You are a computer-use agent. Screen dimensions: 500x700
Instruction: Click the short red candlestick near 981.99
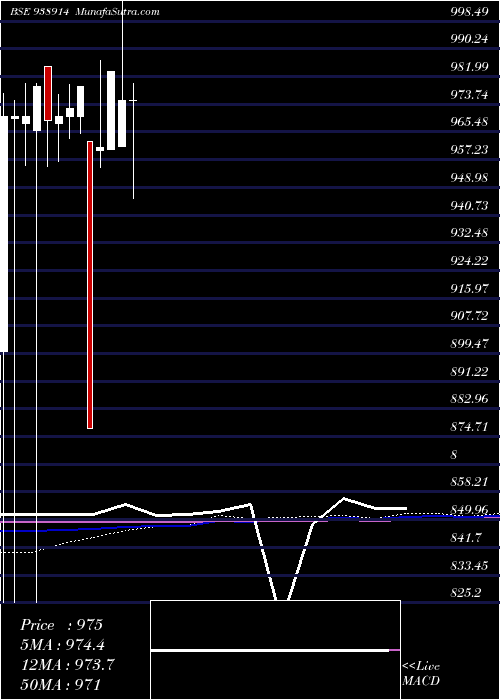tap(48, 93)
